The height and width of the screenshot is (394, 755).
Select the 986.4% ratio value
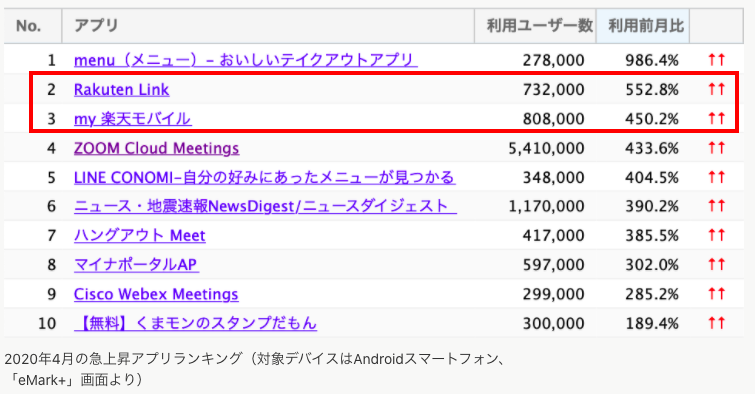[x=652, y=60]
